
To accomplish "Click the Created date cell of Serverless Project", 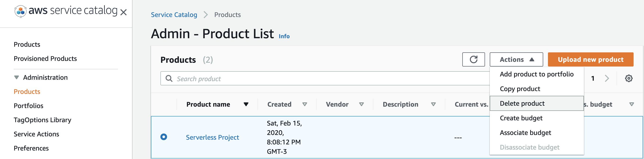I will (x=284, y=137).
